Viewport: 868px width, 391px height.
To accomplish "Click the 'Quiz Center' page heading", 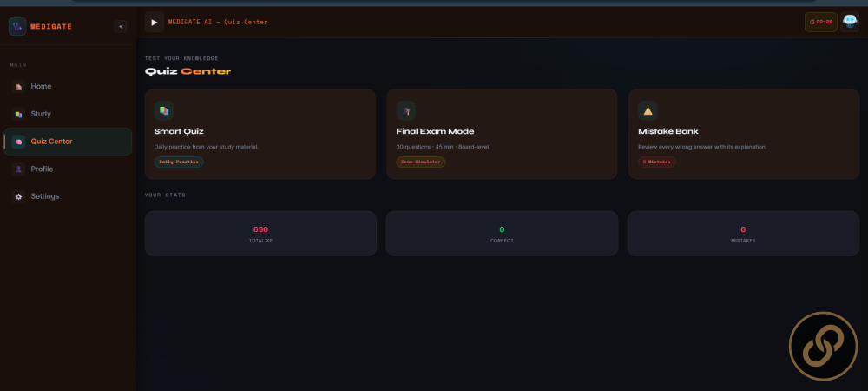I will click(187, 71).
